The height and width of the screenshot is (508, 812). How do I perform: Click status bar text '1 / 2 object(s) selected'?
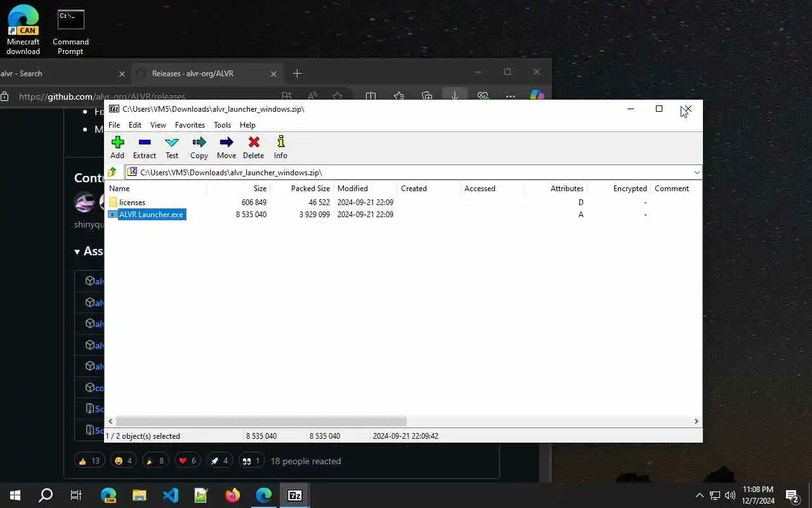click(x=143, y=436)
